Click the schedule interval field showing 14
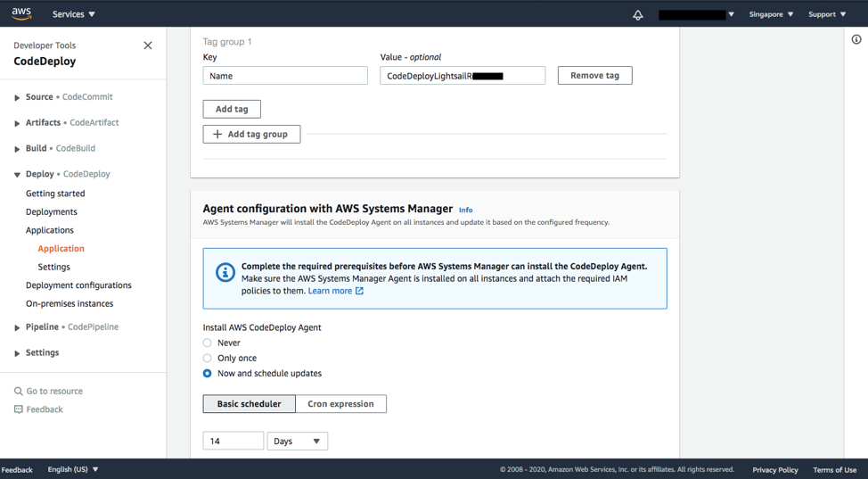868x479 pixels. 233,442
